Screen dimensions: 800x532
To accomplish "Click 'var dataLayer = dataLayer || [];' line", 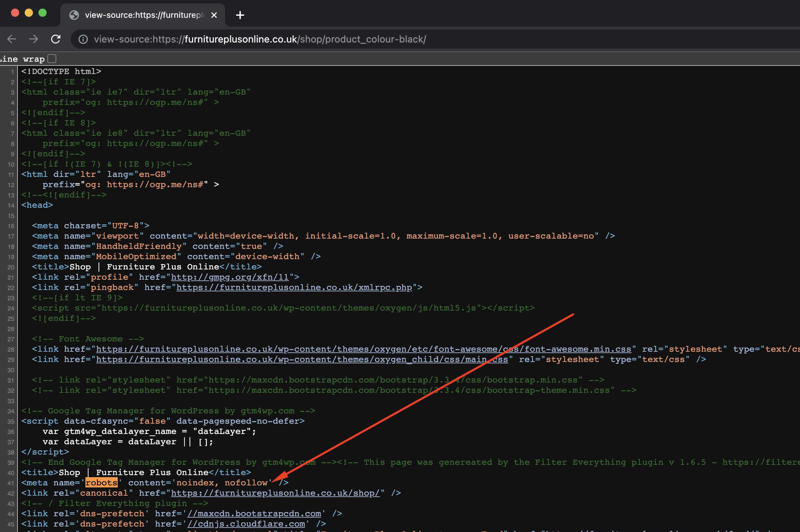I will click(x=128, y=442).
